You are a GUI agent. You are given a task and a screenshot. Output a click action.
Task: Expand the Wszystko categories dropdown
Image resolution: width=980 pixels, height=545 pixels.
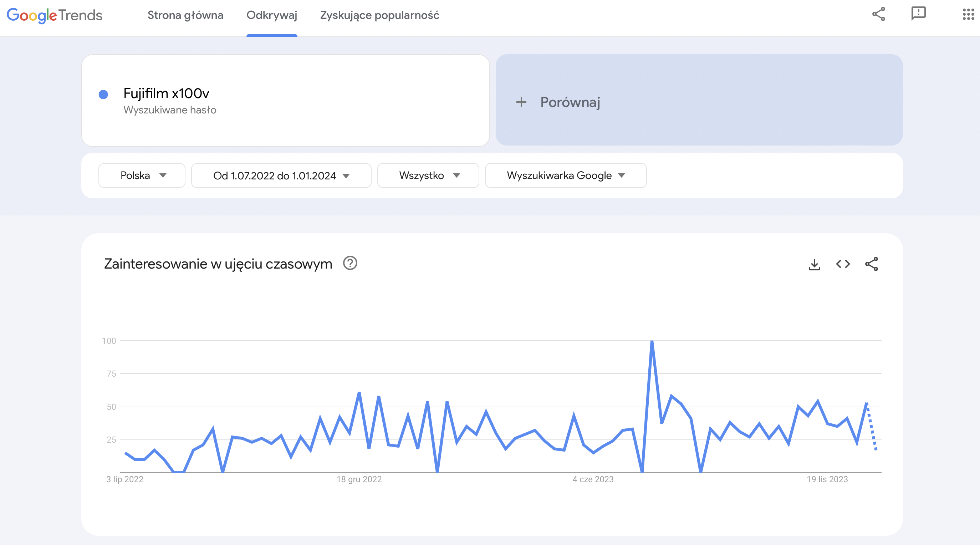(x=428, y=175)
